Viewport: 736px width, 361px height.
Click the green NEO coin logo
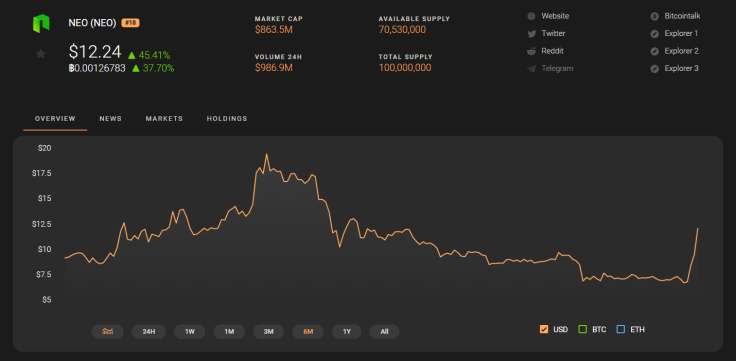point(41,23)
